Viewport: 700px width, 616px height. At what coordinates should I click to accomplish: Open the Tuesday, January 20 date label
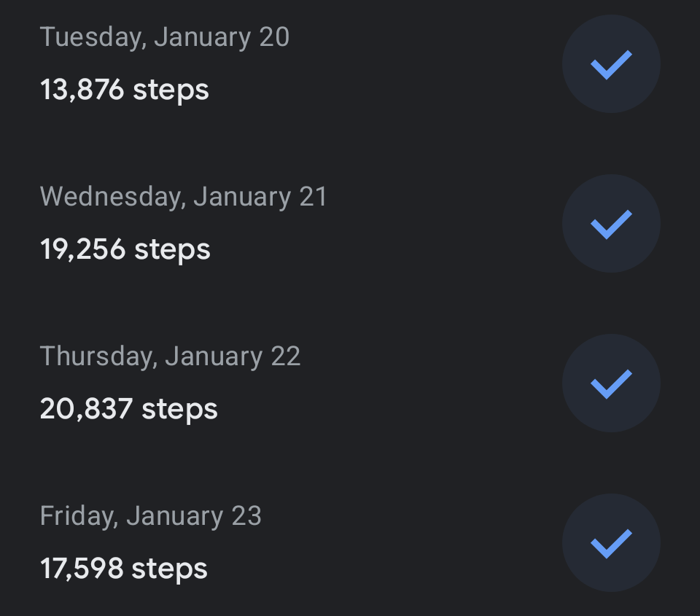(x=165, y=37)
